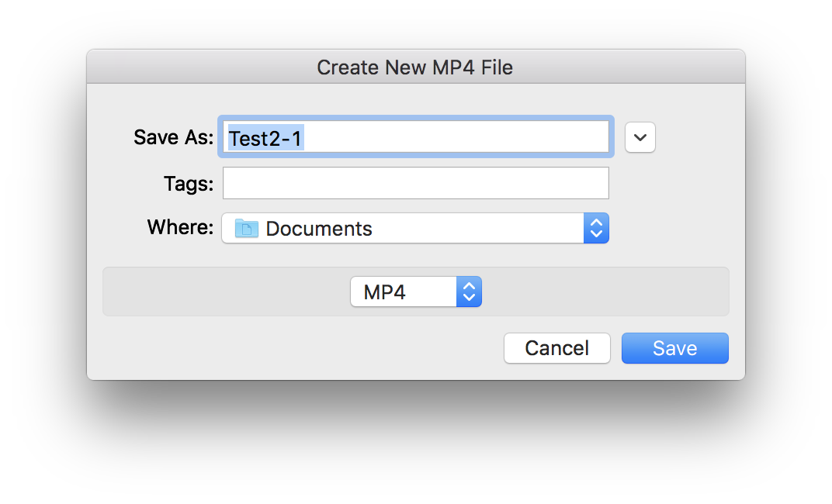Viewport: 832px width, 504px height.
Task: Click the gray format panel beside the MP4 selector
Action: [225, 292]
